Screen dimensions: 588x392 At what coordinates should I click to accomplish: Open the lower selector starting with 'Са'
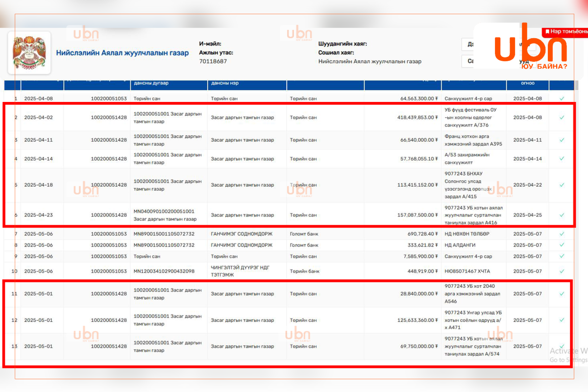click(x=468, y=61)
